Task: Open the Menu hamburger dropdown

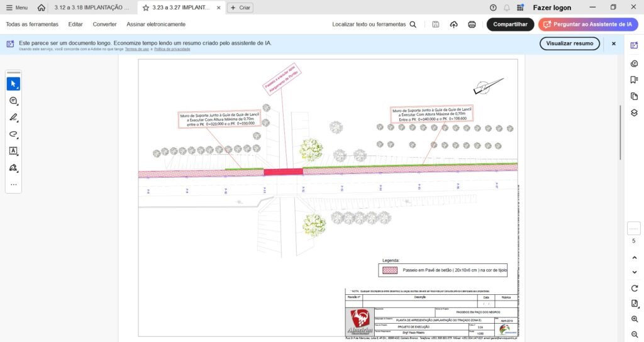Action: tap(16, 8)
